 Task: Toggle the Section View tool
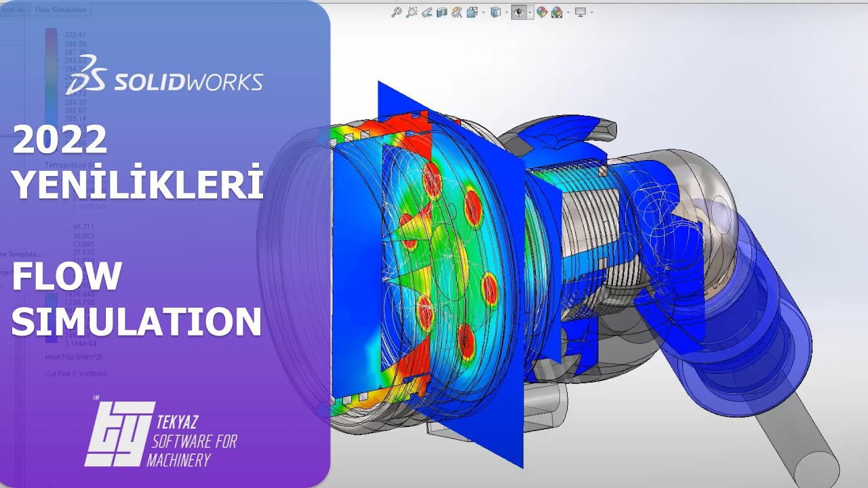point(441,12)
